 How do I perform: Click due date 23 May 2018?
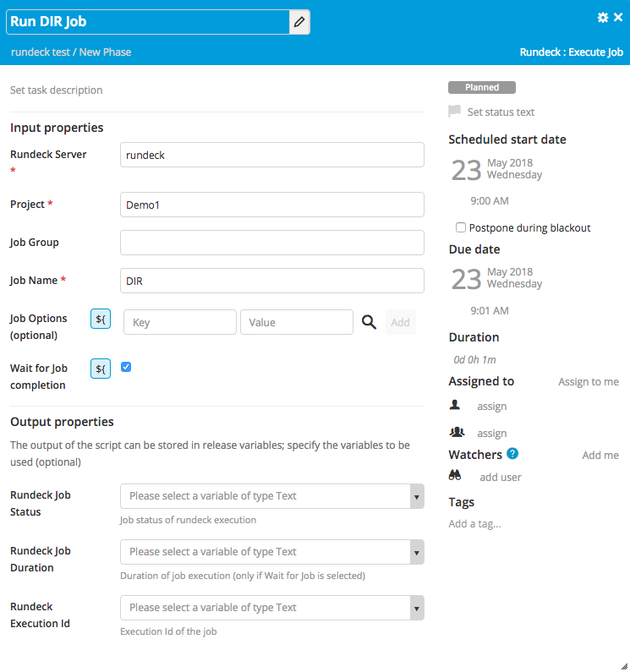click(x=496, y=279)
